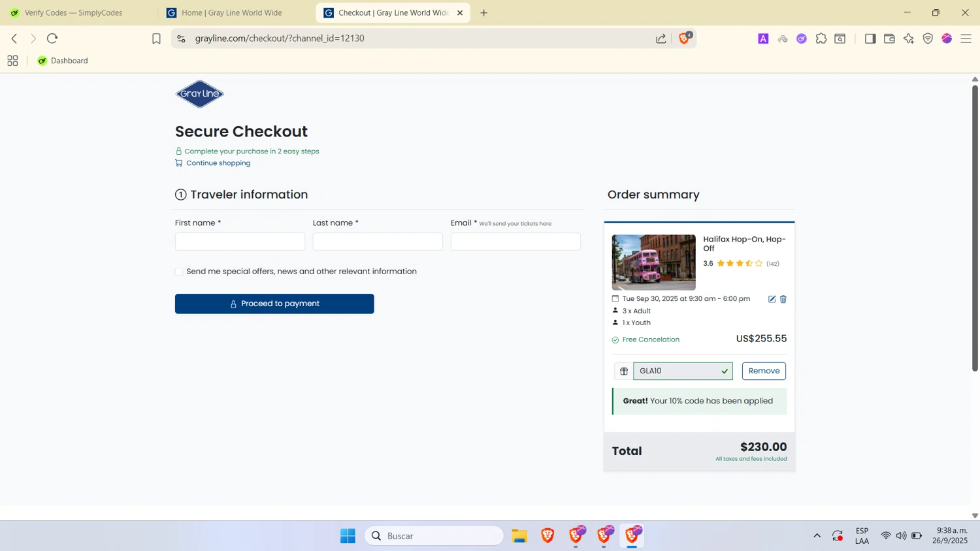The height and width of the screenshot is (551, 980).
Task: Click the Email input field
Action: [x=515, y=242]
